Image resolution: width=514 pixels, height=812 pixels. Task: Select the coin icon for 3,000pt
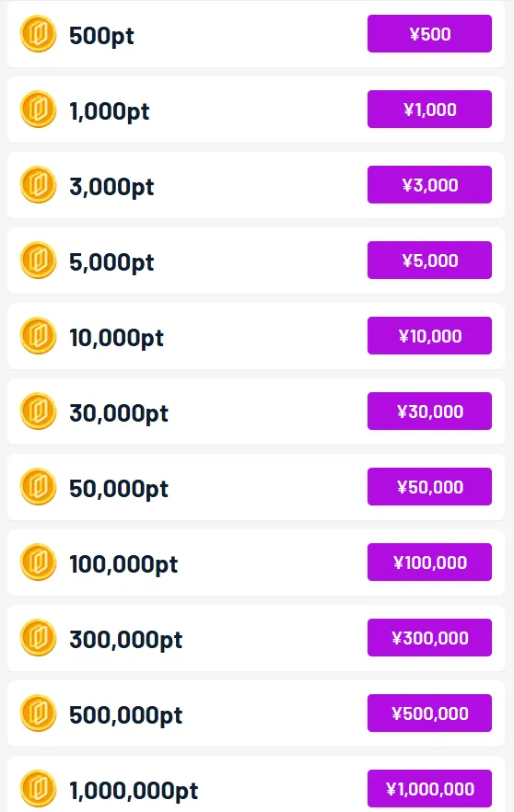38,185
